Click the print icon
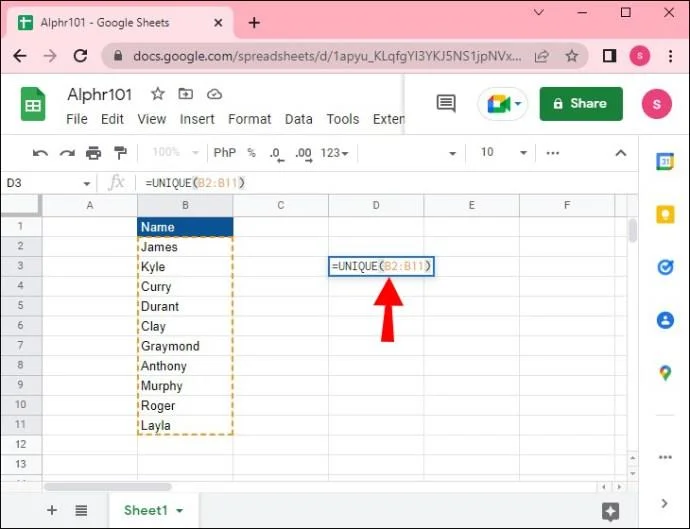This screenshot has height=529, width=690. (x=93, y=153)
